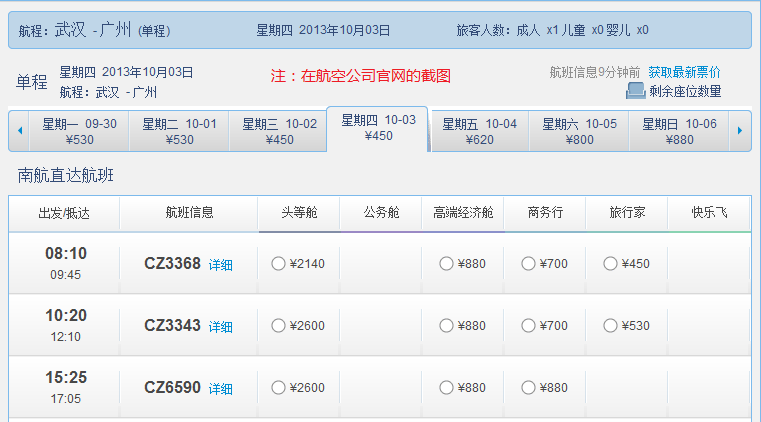Switch to 星期三 10-02 date tab

tap(279, 131)
